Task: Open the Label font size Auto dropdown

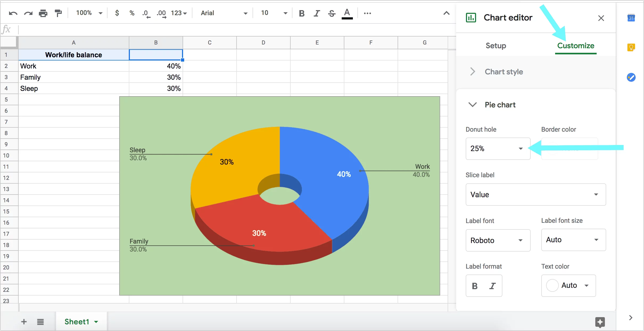Action: pos(573,240)
